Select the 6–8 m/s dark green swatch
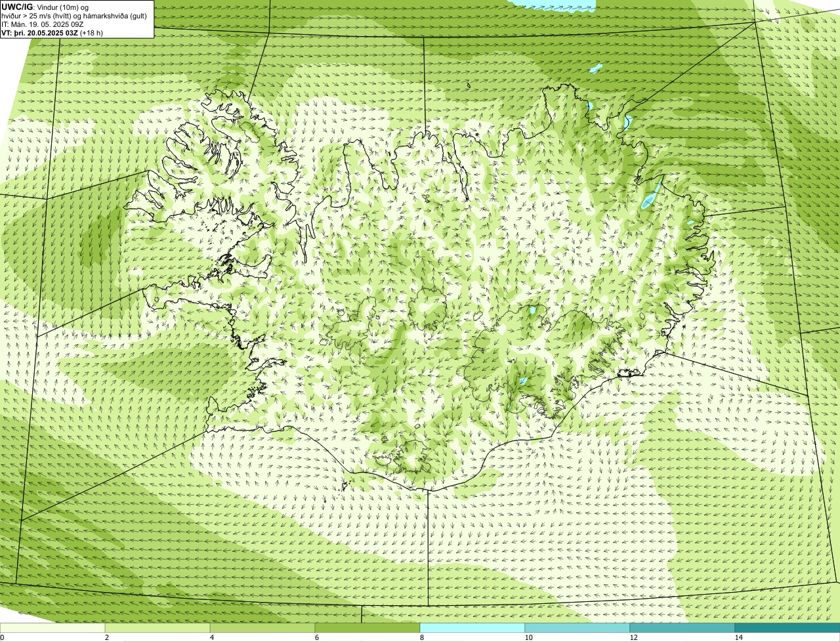 pyautogui.click(x=367, y=628)
